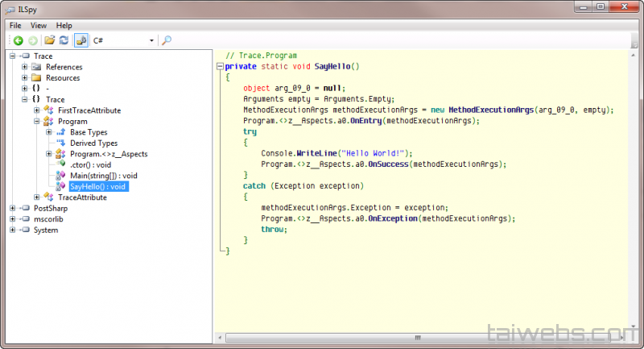Click the Reload assemblies icon

point(64,40)
